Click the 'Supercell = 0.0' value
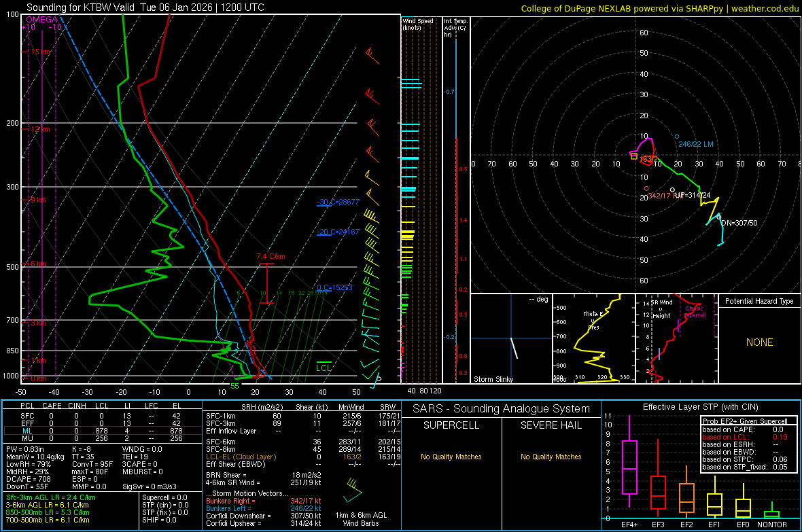Viewport: 802px width, 532px height. pyautogui.click(x=164, y=497)
